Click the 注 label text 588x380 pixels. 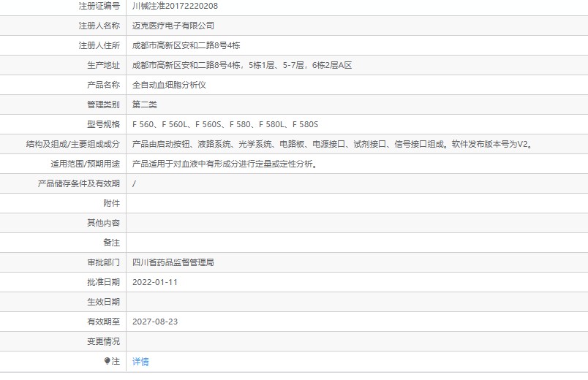pos(116,361)
